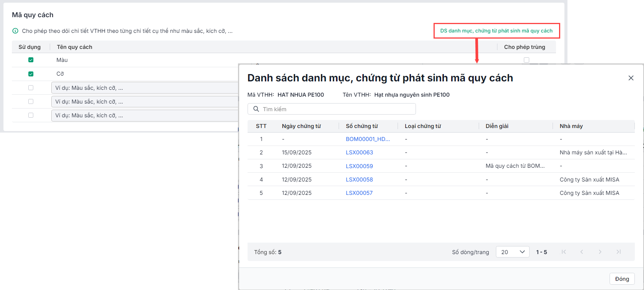
Task: Open document link LSX00063
Action: point(359,152)
